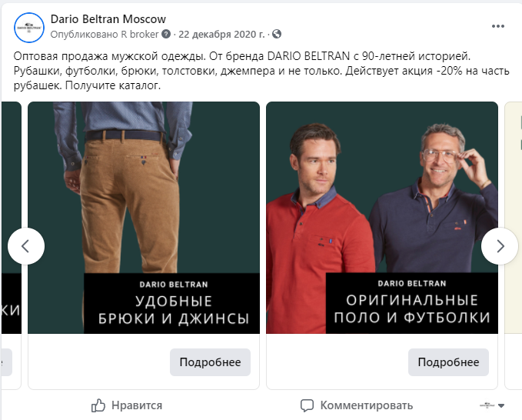Open the post options three-dots menu
522x420 pixels.
(498, 25)
